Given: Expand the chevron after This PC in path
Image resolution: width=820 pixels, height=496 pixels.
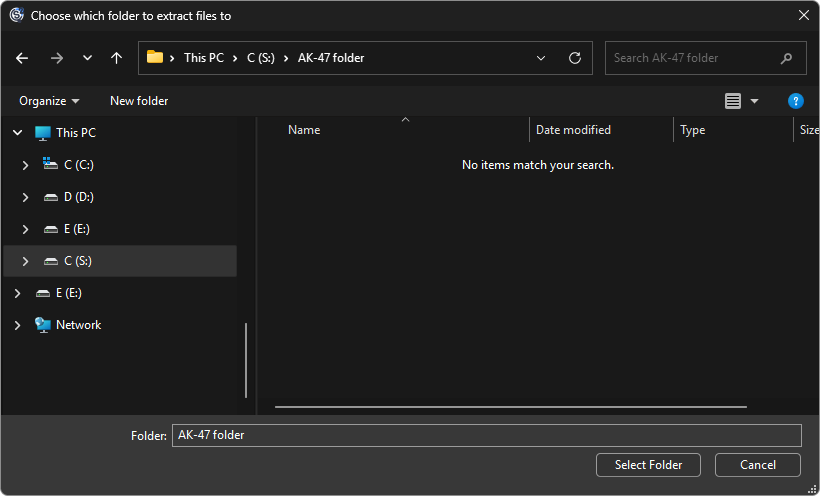Looking at the screenshot, I should click(235, 58).
